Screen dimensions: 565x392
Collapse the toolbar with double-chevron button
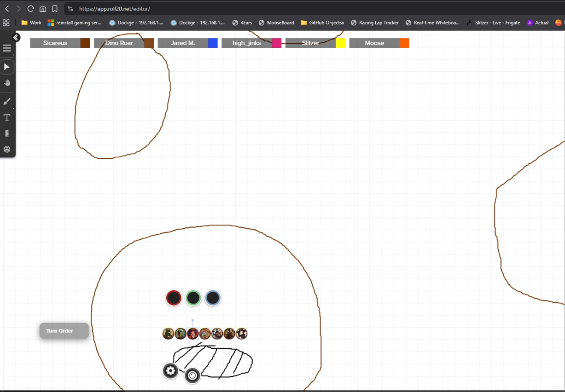(x=16, y=38)
